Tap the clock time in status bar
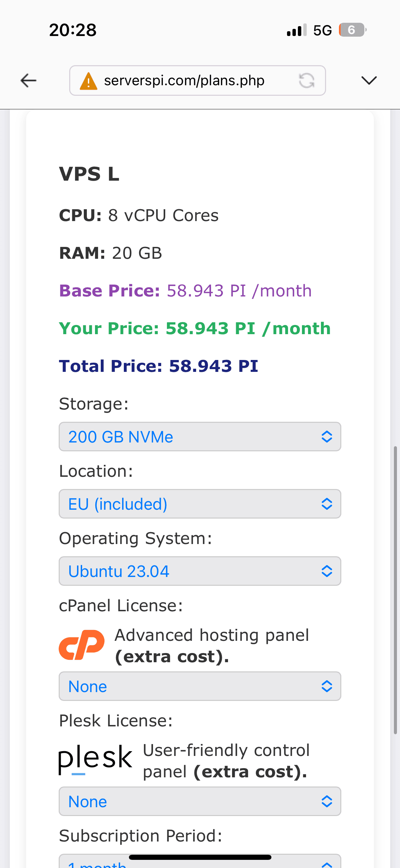 73,30
